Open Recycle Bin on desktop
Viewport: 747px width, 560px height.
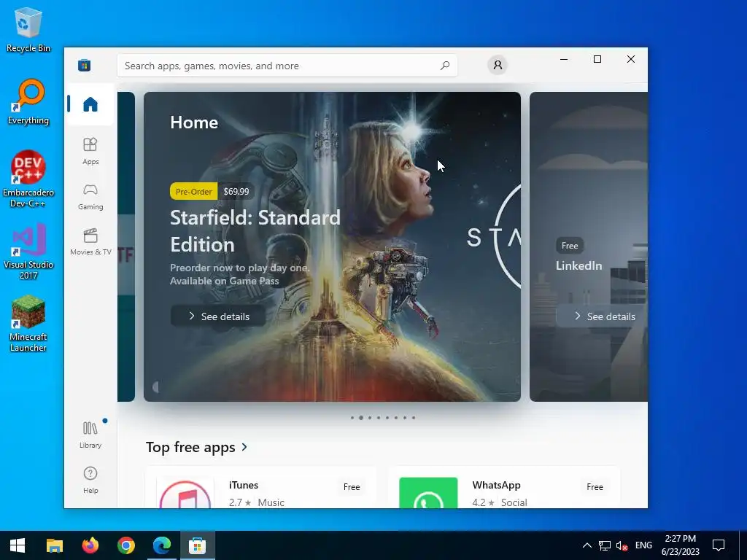pyautogui.click(x=28, y=29)
